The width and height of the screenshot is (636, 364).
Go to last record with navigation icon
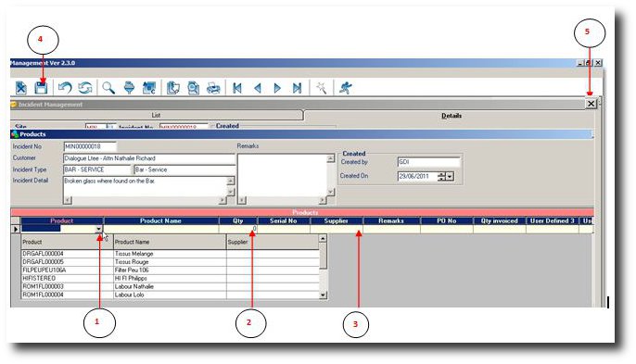(x=297, y=88)
